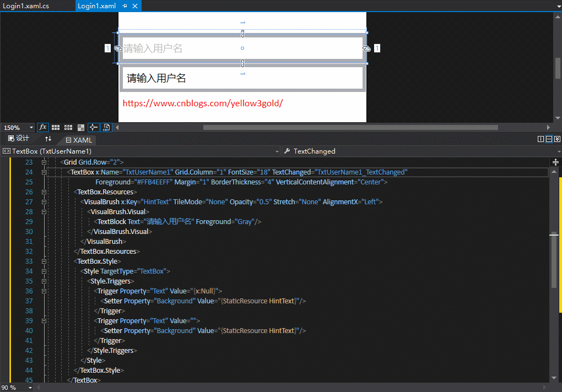Show the snap grid icon

tap(56, 127)
